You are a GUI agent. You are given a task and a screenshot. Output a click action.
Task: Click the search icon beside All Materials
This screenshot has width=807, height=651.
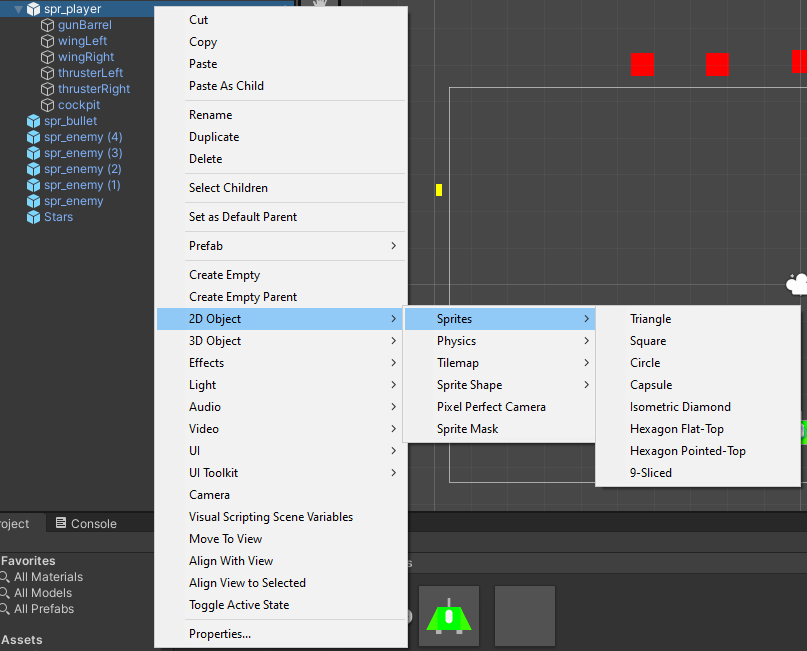tap(5, 577)
